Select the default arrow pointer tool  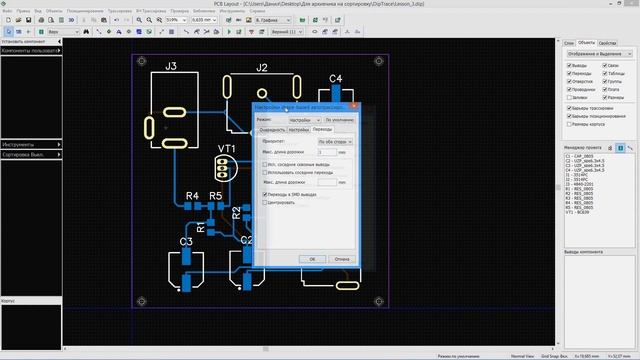(9, 31)
